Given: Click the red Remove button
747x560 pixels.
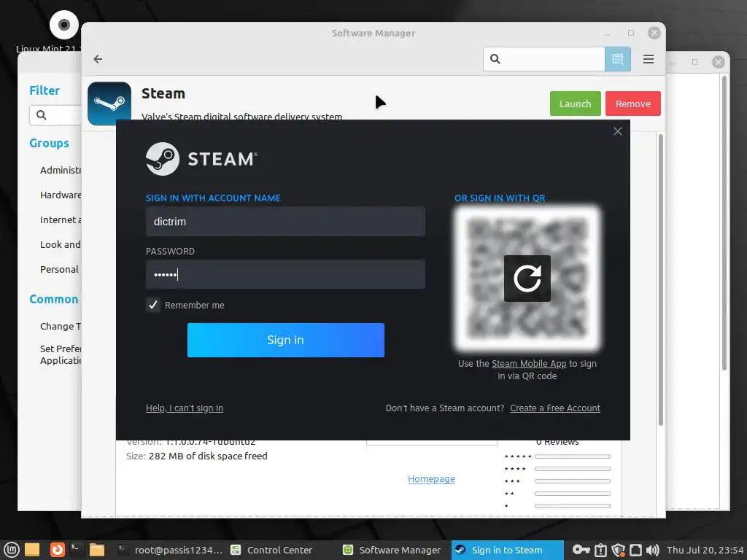Looking at the screenshot, I should point(632,104).
